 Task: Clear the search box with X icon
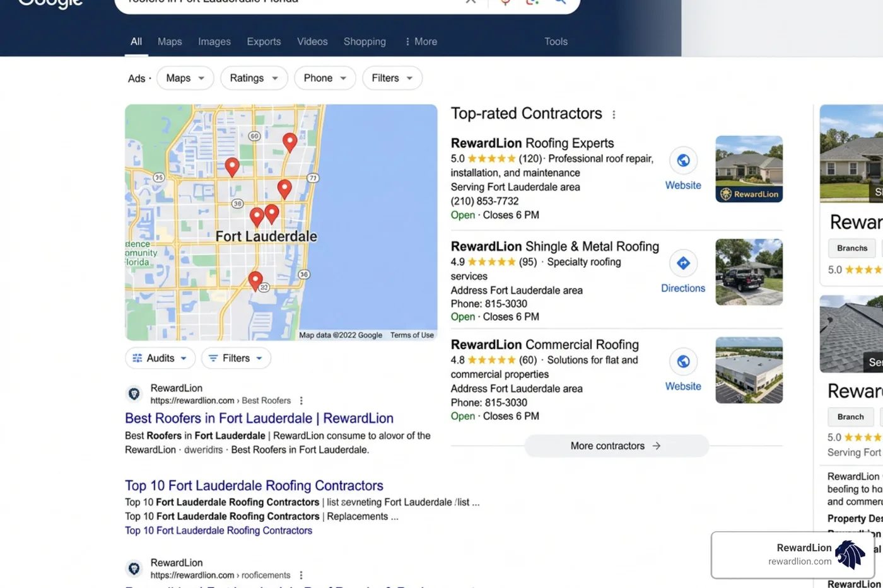tap(471, 2)
